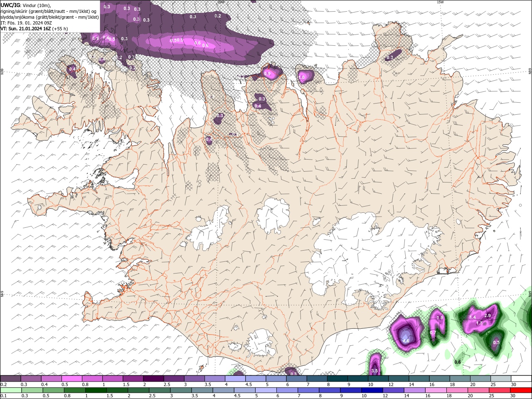Viewport: 532px width, 399px height.
Task: Click the 2.9 precipitation value
Action: [488, 316]
